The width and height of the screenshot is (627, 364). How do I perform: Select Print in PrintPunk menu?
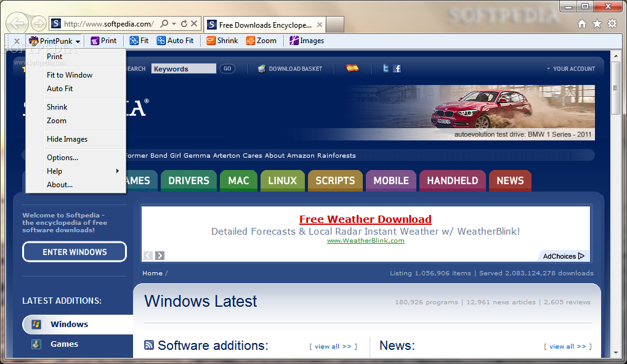76,57
